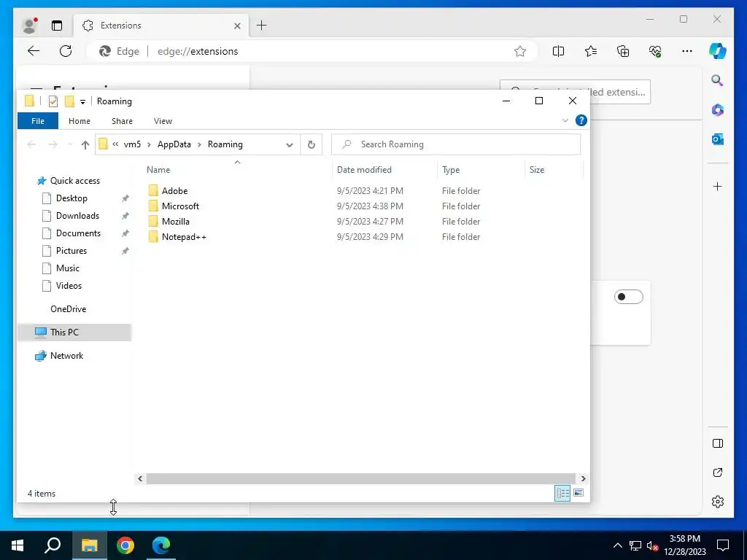Image resolution: width=747 pixels, height=560 pixels.
Task: Refresh the Edge extensions page
Action: (66, 51)
